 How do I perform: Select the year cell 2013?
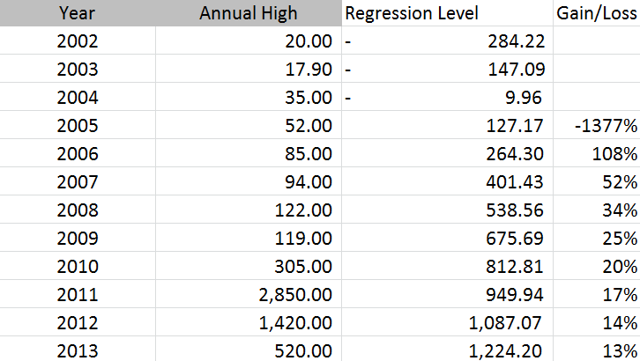(78, 350)
